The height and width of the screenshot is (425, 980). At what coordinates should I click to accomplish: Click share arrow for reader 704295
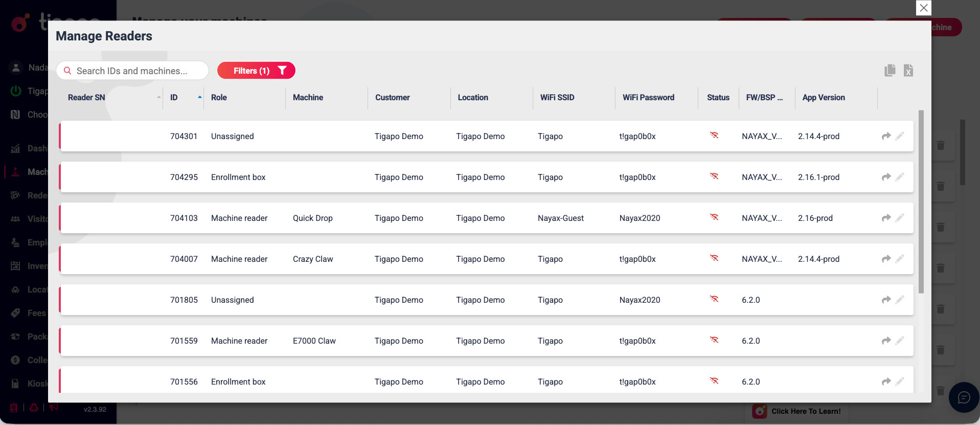[886, 177]
